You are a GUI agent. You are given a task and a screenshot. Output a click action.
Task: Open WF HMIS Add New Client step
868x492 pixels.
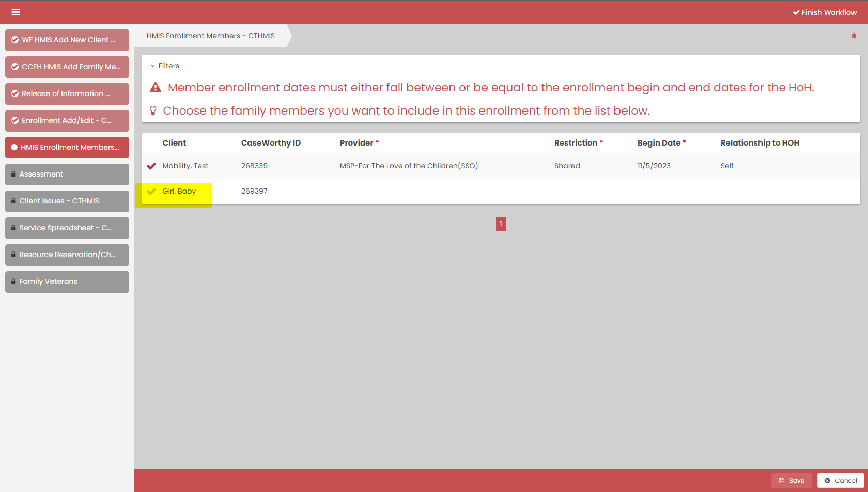coord(67,40)
